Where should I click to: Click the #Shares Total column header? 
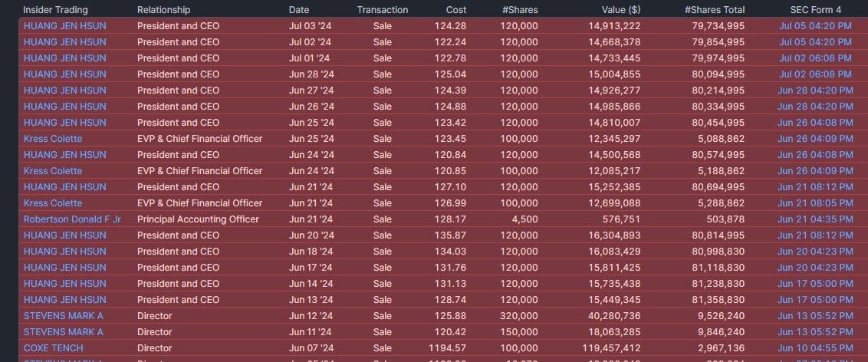point(714,10)
